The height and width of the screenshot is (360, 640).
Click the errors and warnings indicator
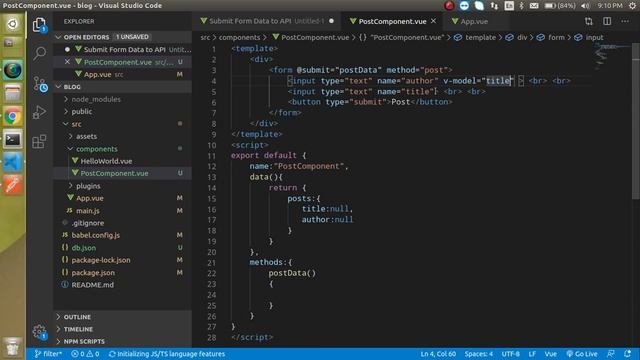pos(85,354)
